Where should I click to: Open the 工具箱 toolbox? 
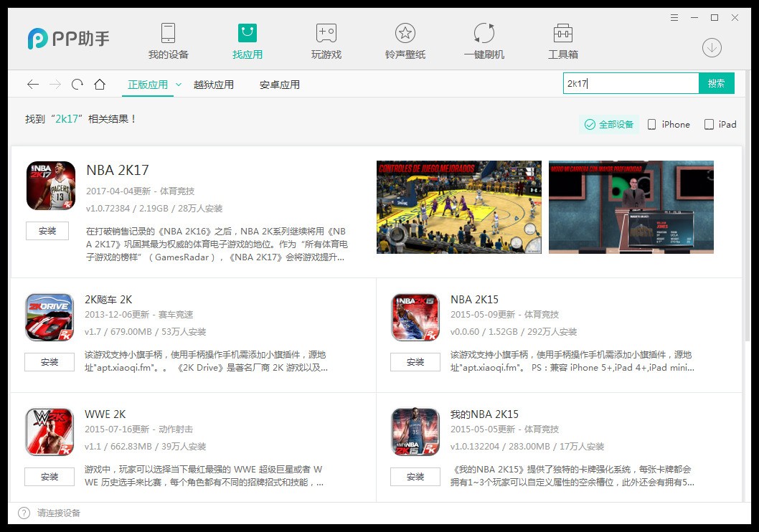(x=563, y=41)
